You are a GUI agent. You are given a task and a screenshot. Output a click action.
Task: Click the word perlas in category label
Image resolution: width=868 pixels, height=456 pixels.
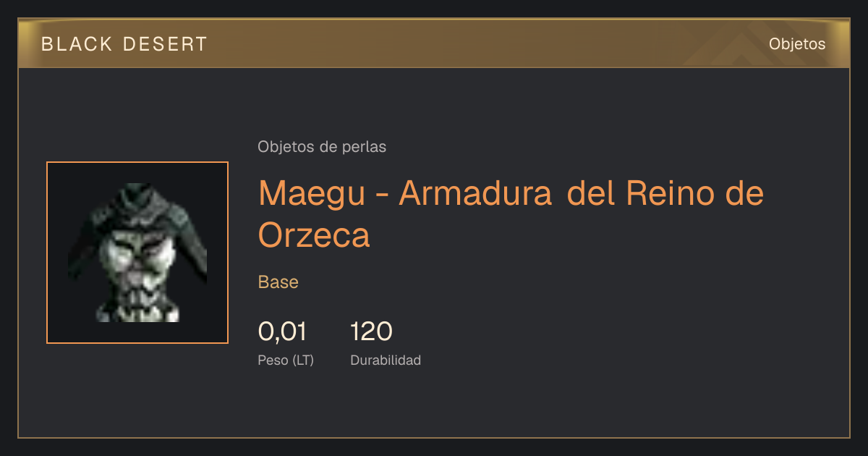[364, 147]
